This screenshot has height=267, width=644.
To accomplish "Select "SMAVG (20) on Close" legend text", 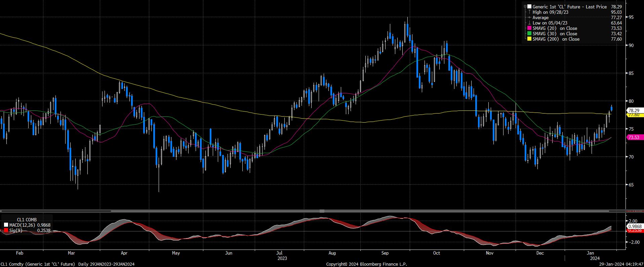I will [555, 28].
